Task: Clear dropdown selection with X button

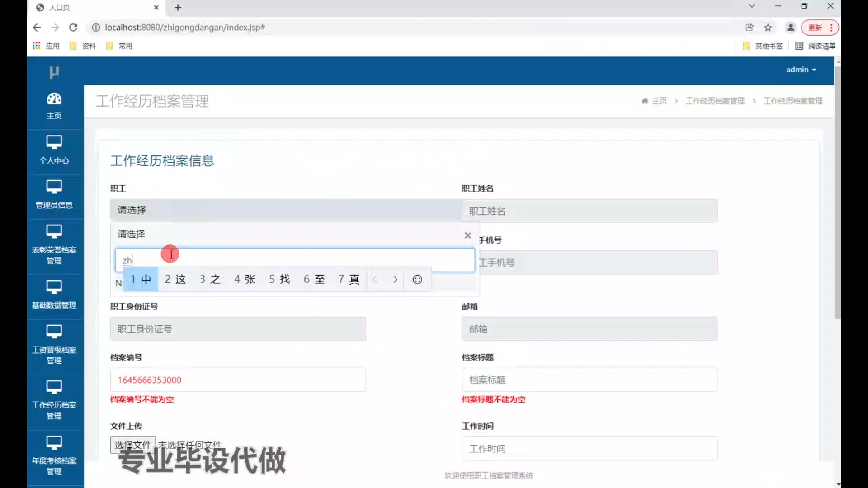Action: 467,235
